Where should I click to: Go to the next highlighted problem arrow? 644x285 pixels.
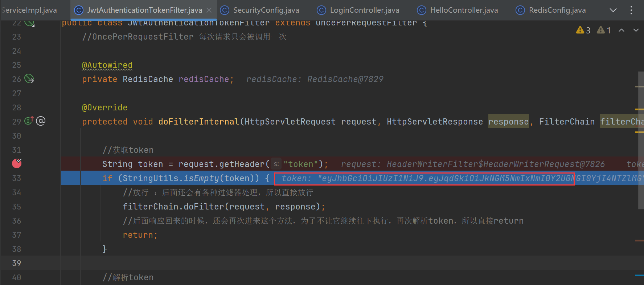click(x=636, y=30)
